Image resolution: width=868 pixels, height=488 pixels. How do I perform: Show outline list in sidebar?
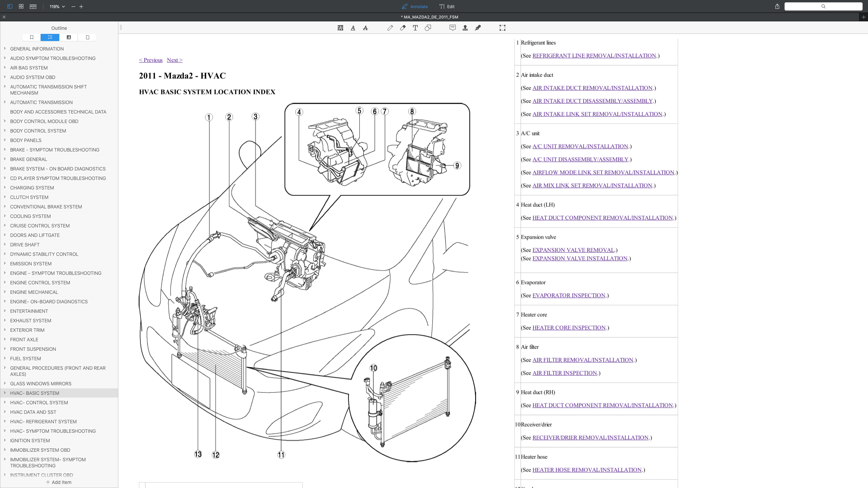tap(50, 37)
